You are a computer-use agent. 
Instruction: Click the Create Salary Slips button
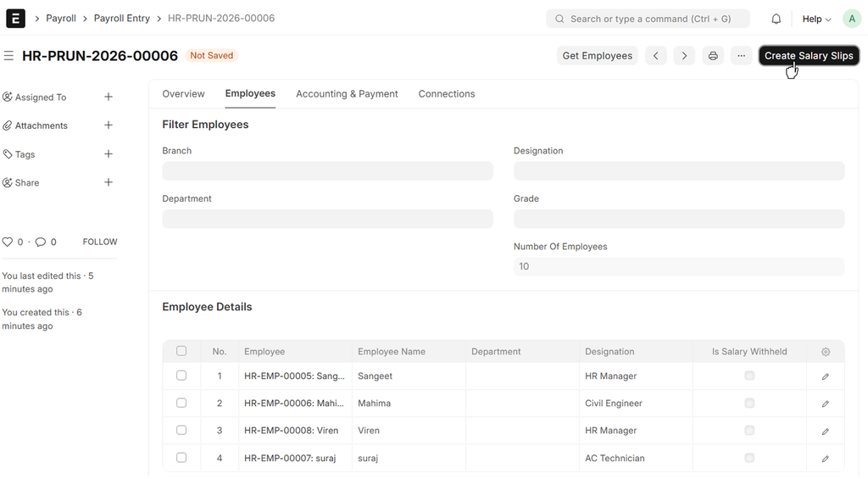point(809,56)
